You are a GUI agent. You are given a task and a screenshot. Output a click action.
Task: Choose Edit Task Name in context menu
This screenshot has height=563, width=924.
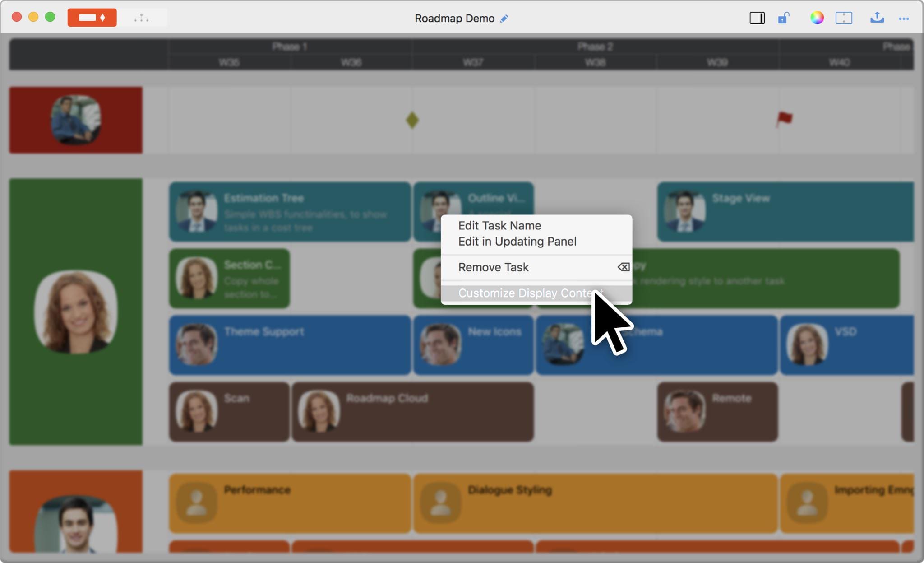coord(499,225)
